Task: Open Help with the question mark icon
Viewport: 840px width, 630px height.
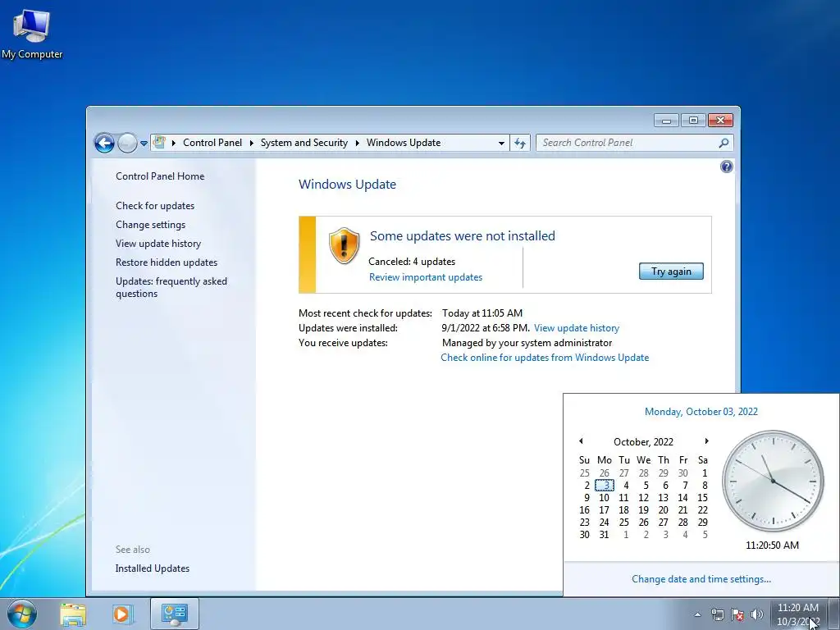Action: 727,167
